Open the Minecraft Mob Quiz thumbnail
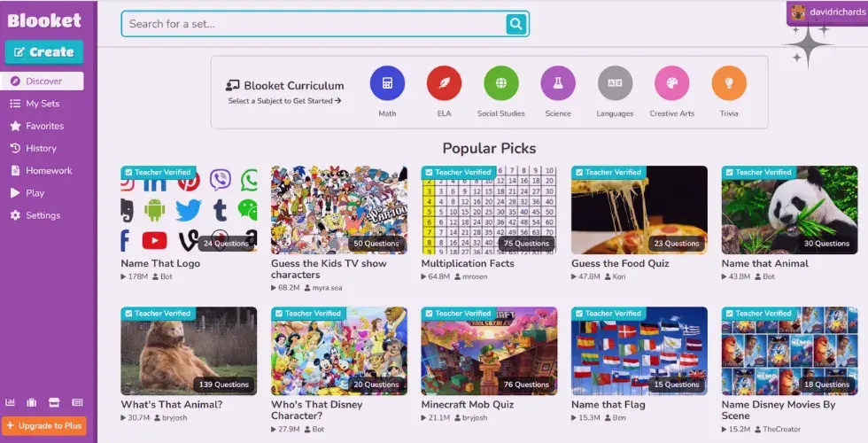The image size is (868, 443). pyautogui.click(x=489, y=351)
